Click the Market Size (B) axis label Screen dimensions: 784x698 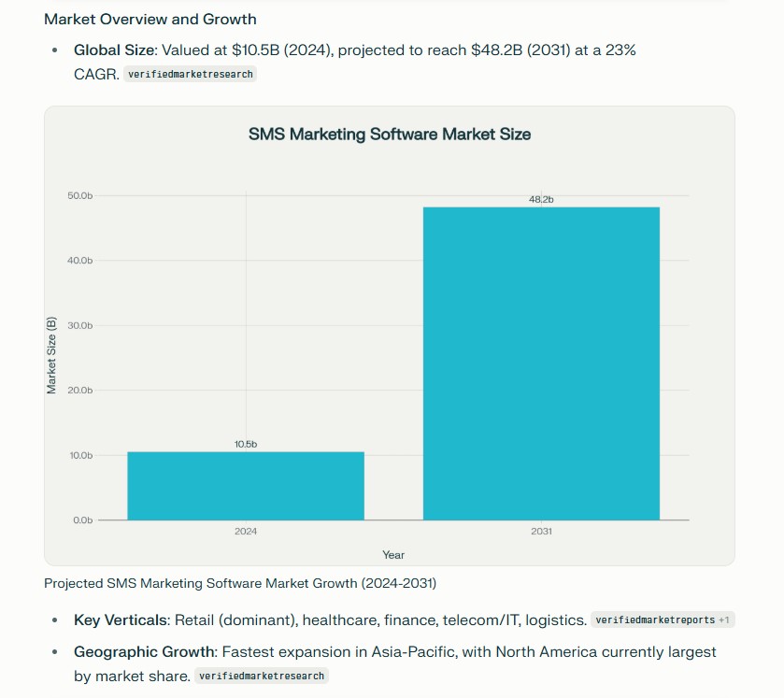point(52,355)
